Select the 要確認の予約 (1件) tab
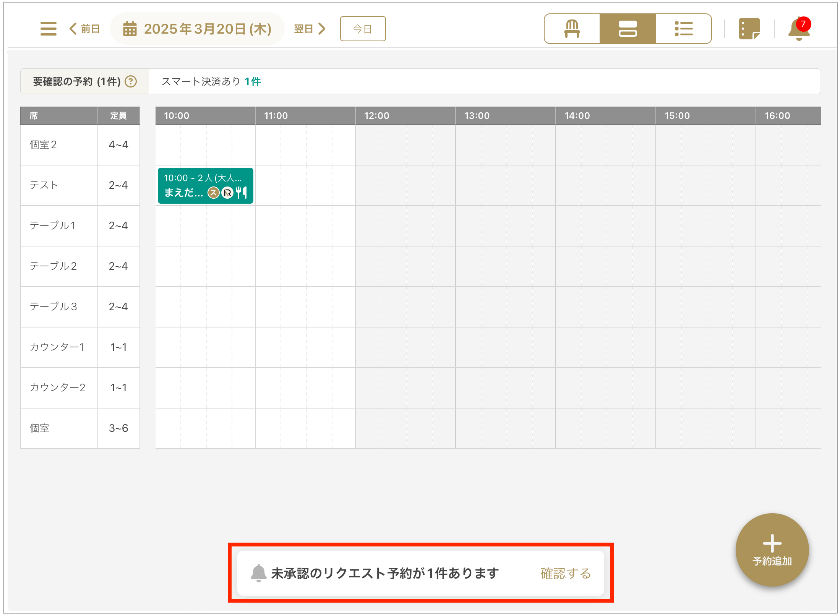 [76, 81]
